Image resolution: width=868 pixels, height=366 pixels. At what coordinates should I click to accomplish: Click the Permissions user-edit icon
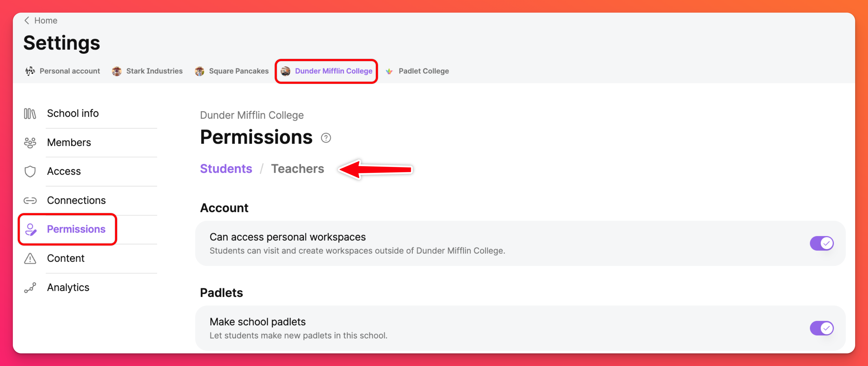(31, 230)
